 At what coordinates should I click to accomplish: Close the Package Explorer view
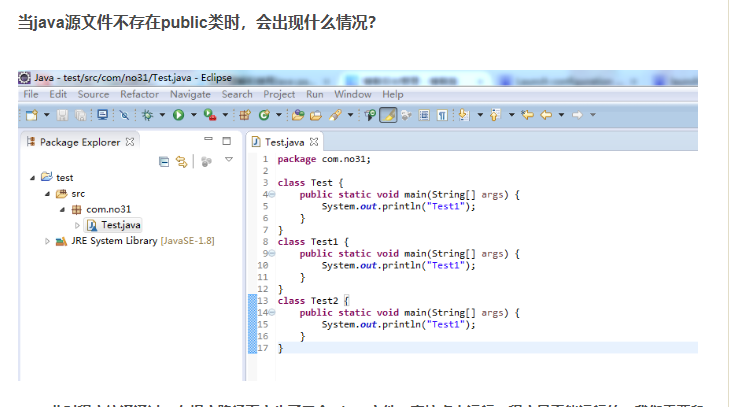(130, 142)
